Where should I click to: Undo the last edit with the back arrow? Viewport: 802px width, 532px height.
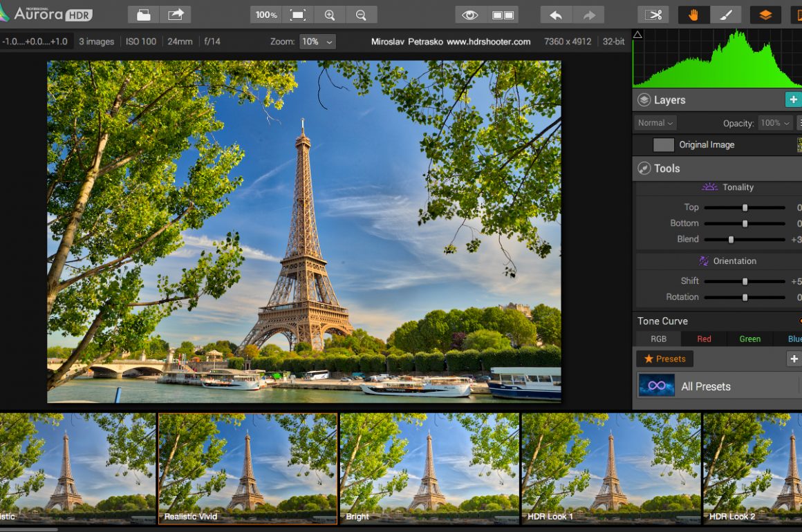(556, 15)
